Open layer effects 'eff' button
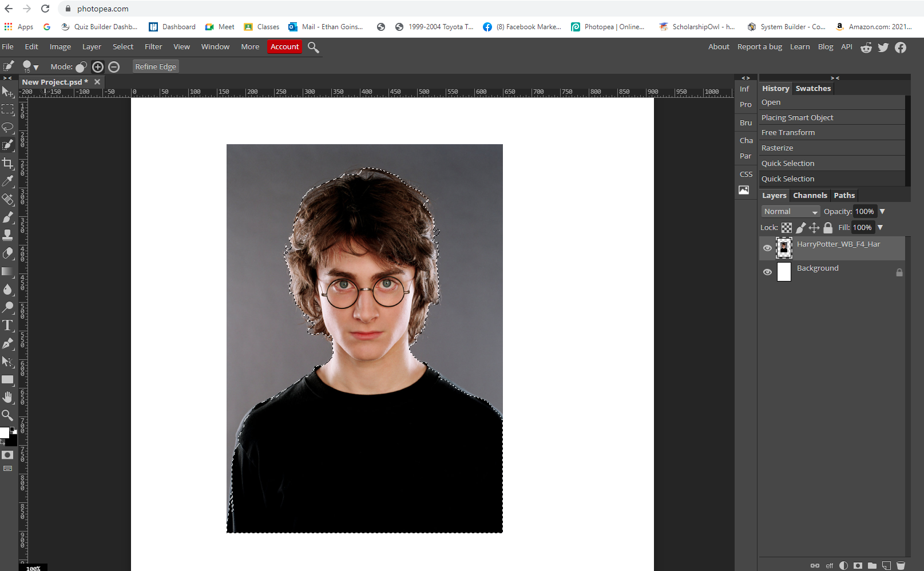The height and width of the screenshot is (571, 924). pyautogui.click(x=829, y=565)
